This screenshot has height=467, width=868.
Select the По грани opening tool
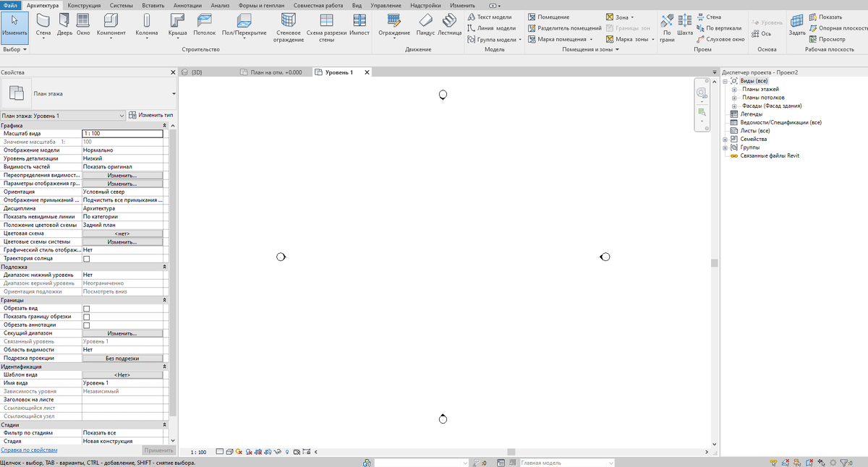point(667,27)
